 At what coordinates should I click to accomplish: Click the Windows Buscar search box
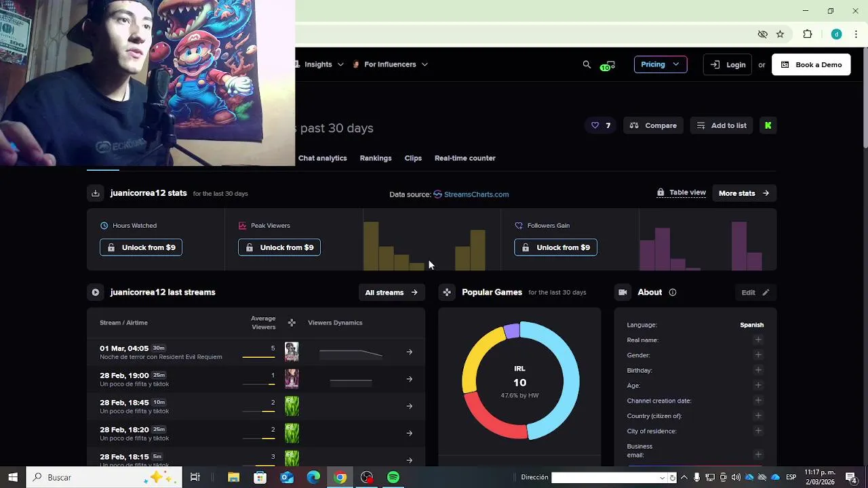coord(104,477)
